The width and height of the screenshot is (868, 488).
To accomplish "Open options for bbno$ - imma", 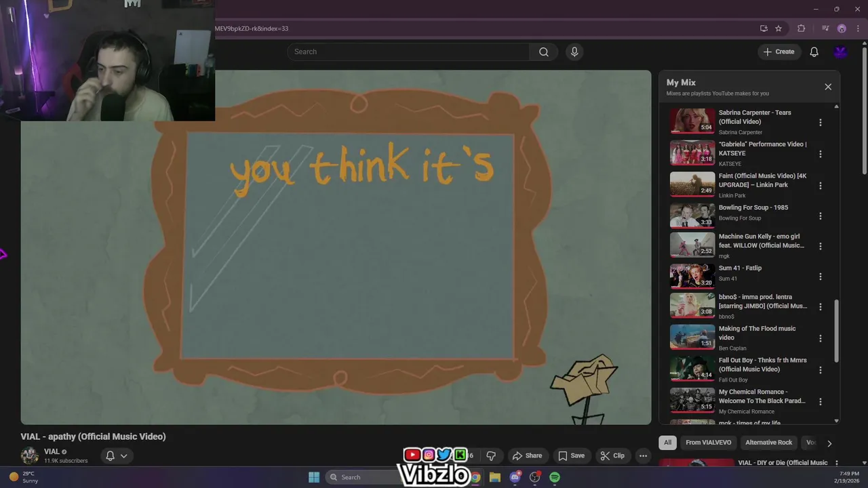I will tap(820, 307).
